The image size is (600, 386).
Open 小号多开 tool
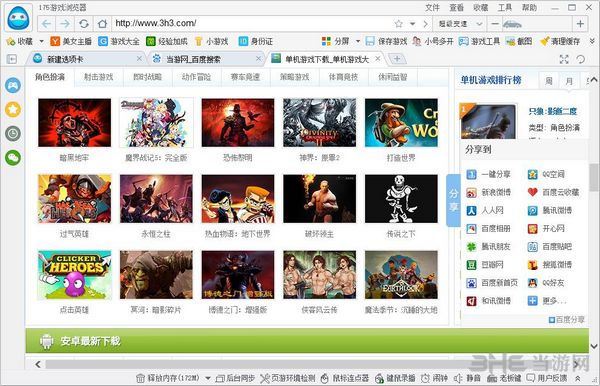coord(433,41)
